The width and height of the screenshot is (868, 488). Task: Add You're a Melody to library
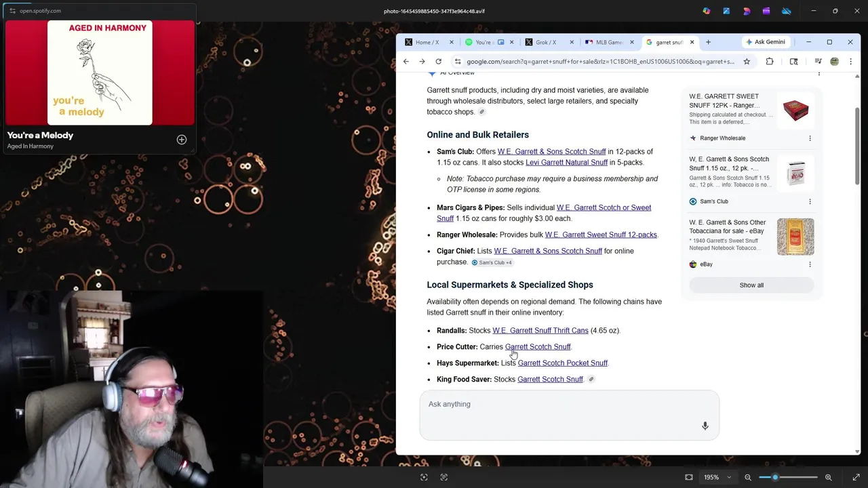(182, 140)
